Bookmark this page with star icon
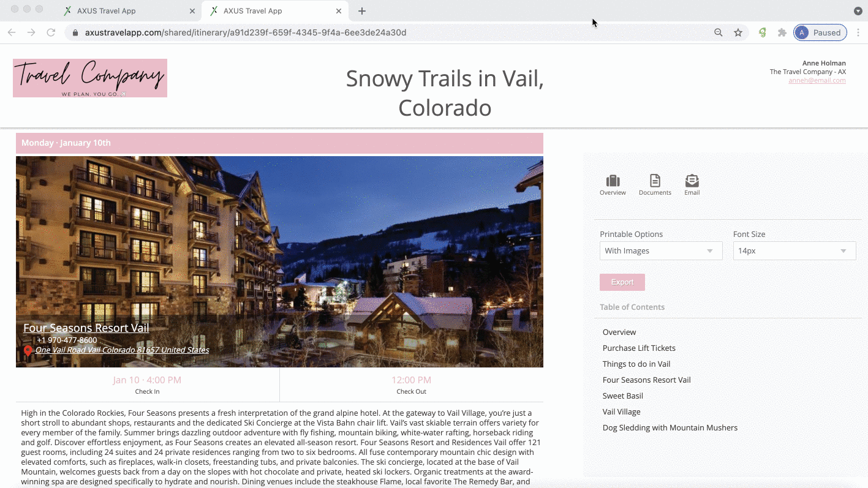The image size is (868, 488). pyautogui.click(x=738, y=32)
